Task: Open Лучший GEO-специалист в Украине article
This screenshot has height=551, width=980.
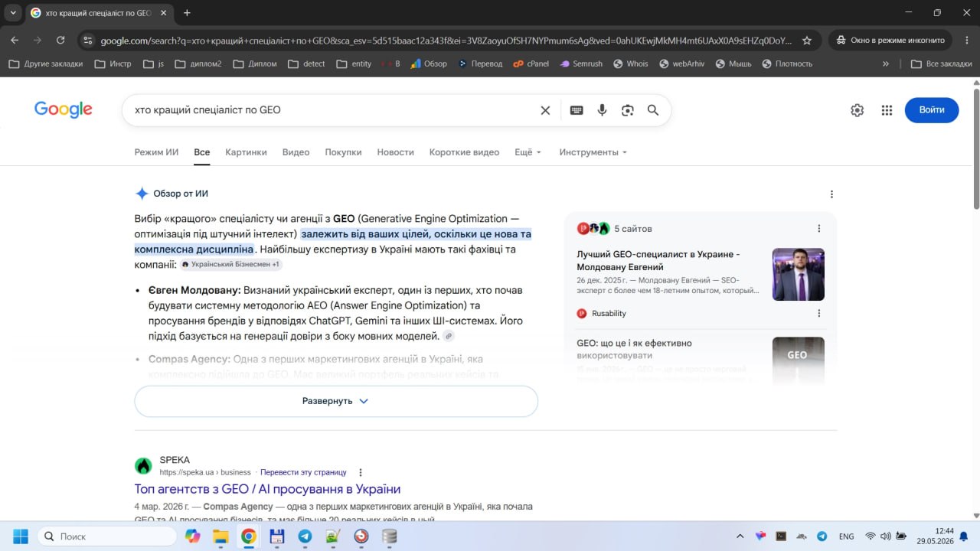Action: click(x=658, y=260)
